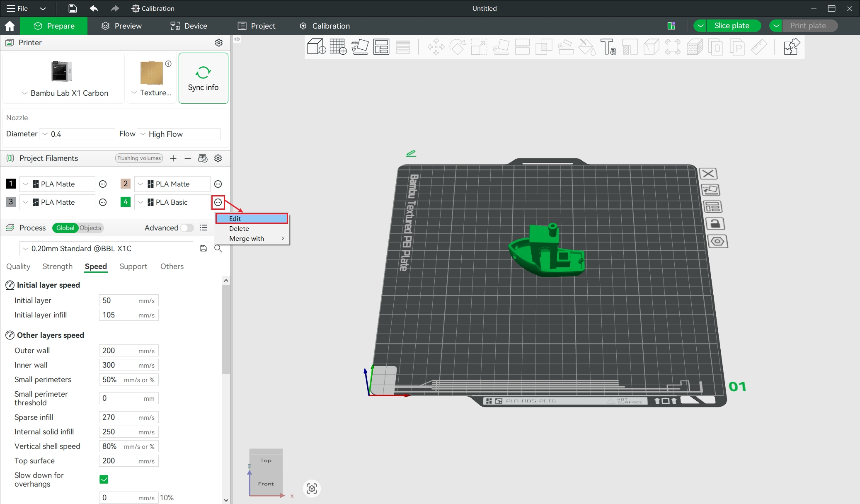Open the nozzle Flow dropdown
The image size is (860, 504).
pyautogui.click(x=179, y=134)
